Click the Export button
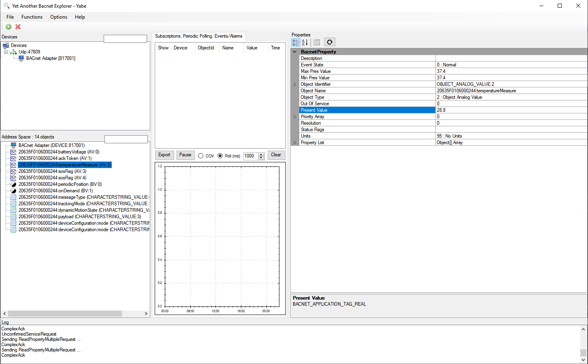This screenshot has width=588, height=364. [x=164, y=155]
